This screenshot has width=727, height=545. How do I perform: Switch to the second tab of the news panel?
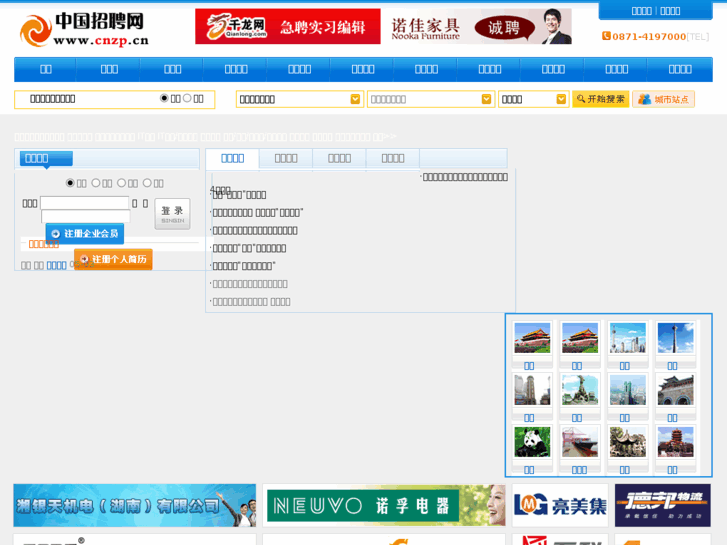286,159
